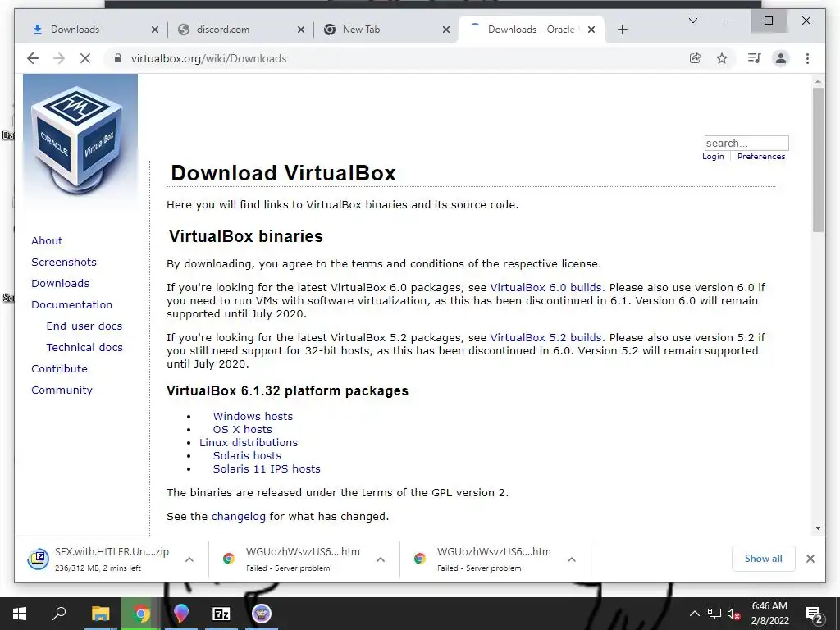Click the scrollbar down arrow
Viewport: 840px width, 630px height.
pos(818,528)
